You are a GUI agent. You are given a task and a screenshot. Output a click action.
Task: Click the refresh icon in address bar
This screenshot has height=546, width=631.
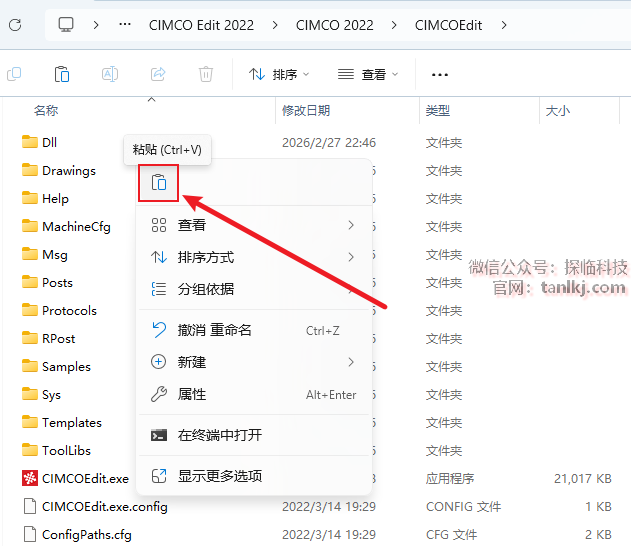pos(15,25)
